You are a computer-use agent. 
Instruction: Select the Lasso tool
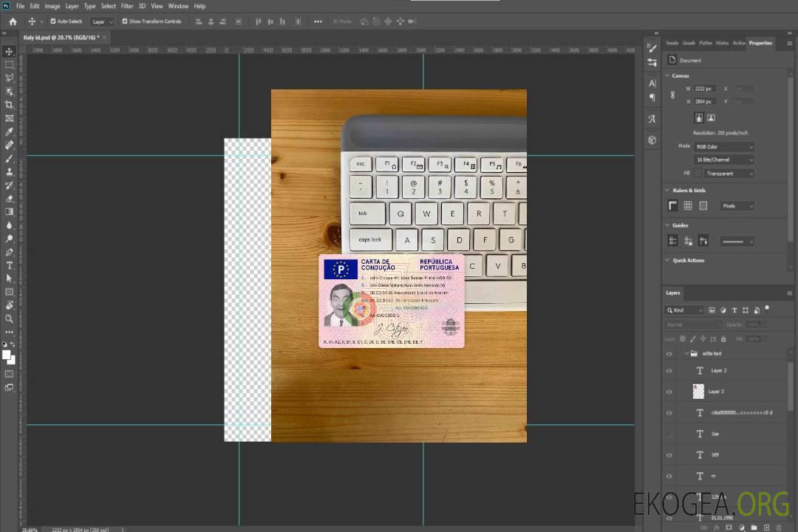[9, 78]
